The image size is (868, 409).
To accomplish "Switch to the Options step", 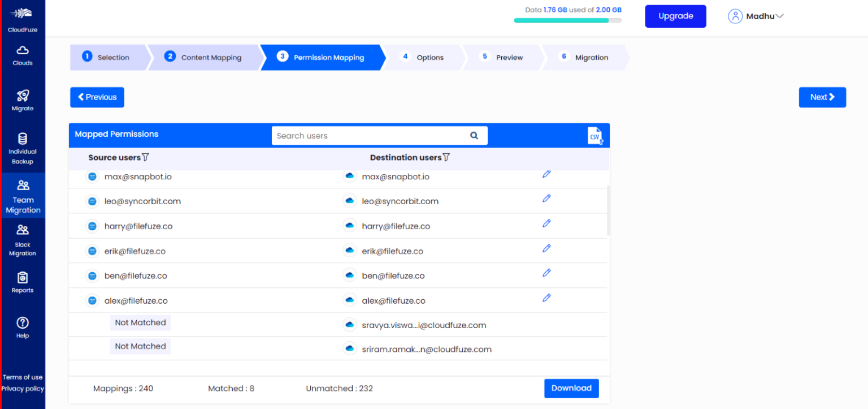I will (429, 57).
